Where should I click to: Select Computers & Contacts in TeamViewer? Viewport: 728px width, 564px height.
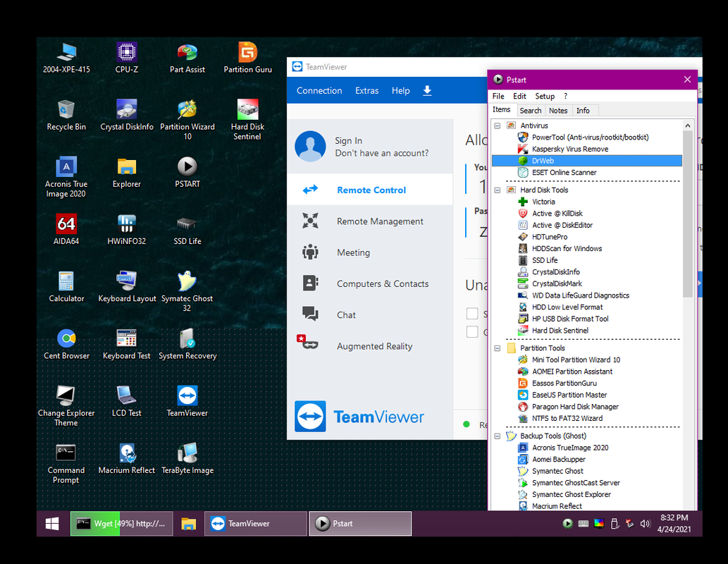tap(369, 283)
